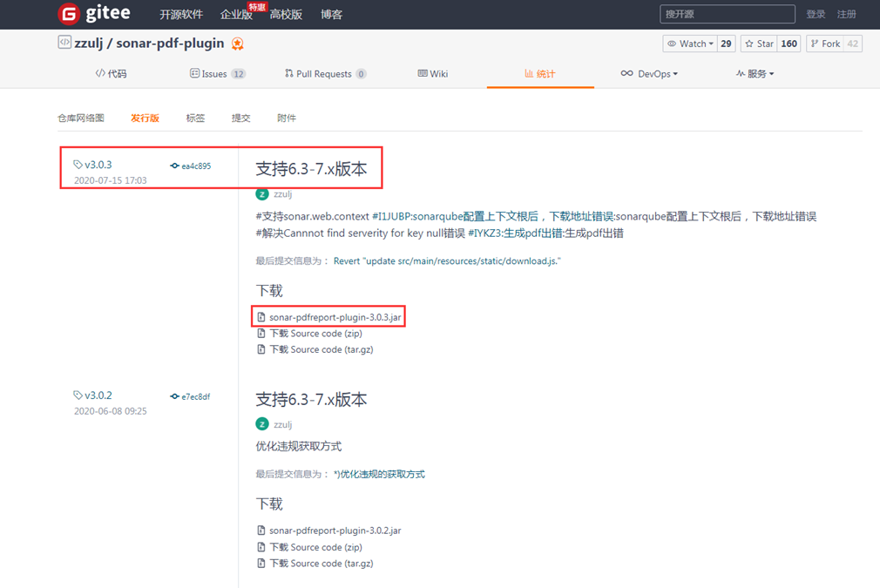Fork the sonar-pdf-plugin repository
Image resolution: width=880 pixels, height=588 pixels.
point(824,44)
